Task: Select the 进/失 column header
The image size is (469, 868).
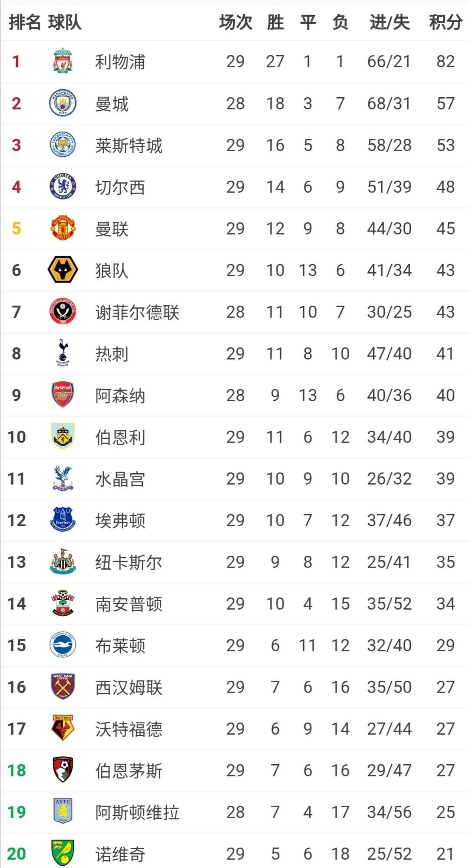Action: (x=389, y=22)
